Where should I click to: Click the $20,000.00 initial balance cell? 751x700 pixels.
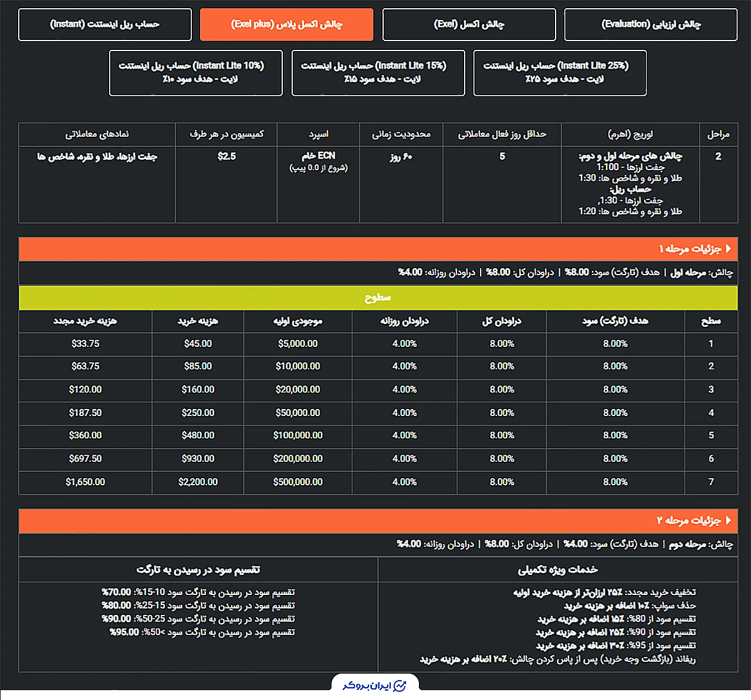coord(297,390)
